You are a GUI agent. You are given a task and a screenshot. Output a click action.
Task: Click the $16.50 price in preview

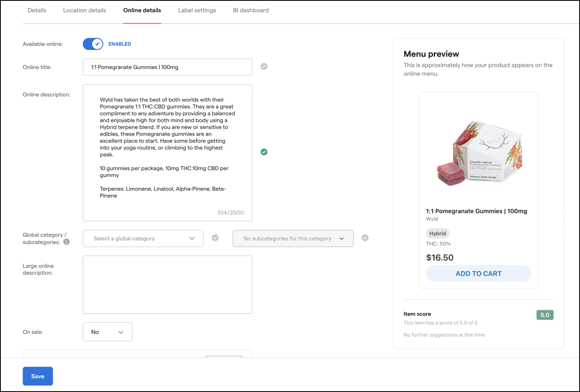440,258
